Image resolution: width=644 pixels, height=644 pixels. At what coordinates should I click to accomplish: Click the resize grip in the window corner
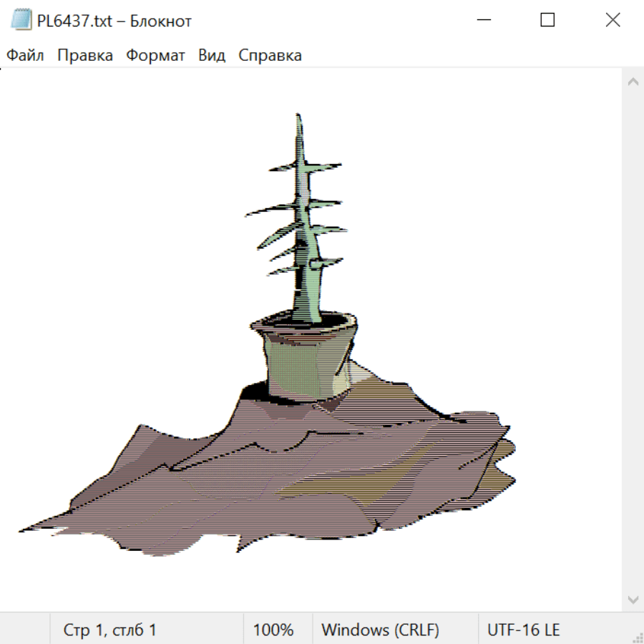[636, 636]
